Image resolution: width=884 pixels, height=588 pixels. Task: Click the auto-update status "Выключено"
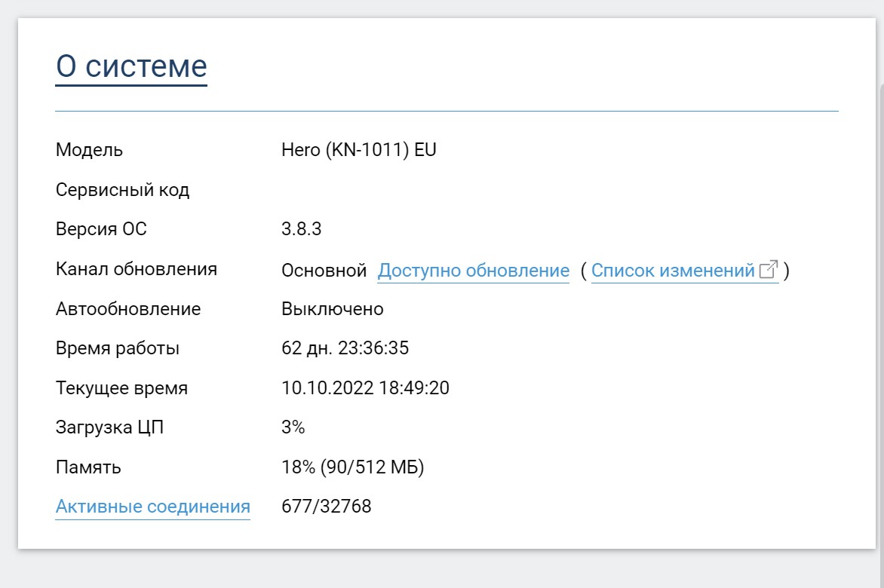click(x=332, y=309)
